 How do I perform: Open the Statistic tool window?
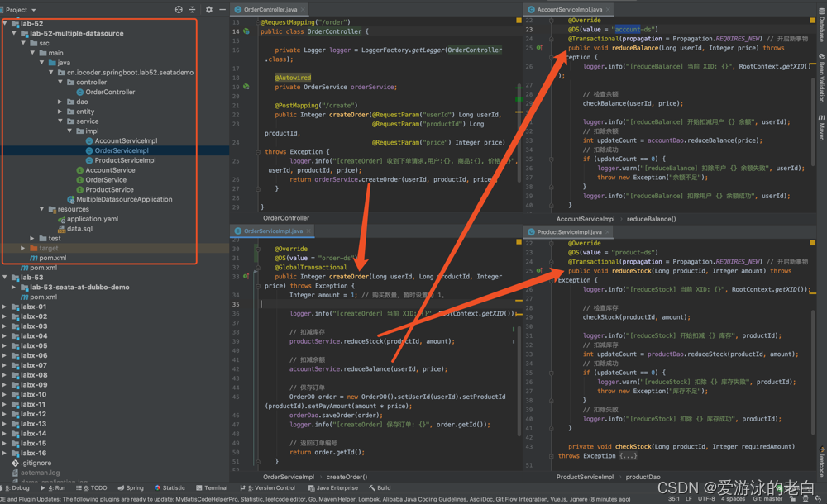click(170, 488)
